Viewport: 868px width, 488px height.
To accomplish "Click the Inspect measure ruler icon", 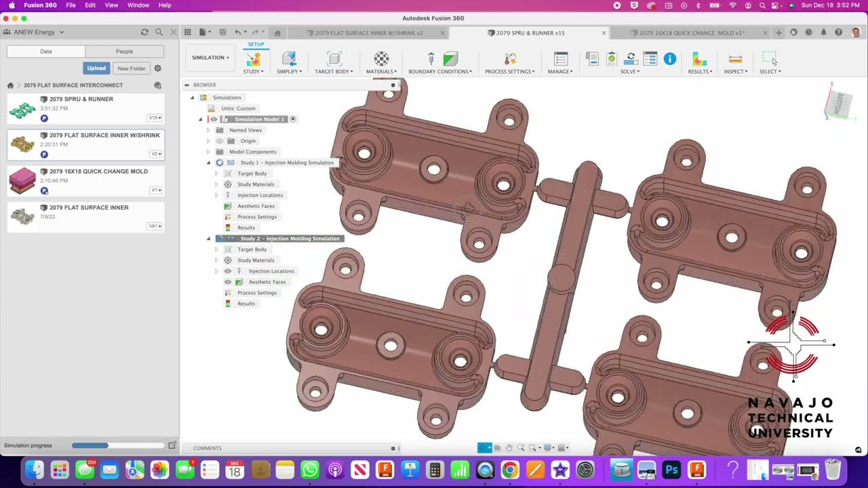I will point(735,59).
